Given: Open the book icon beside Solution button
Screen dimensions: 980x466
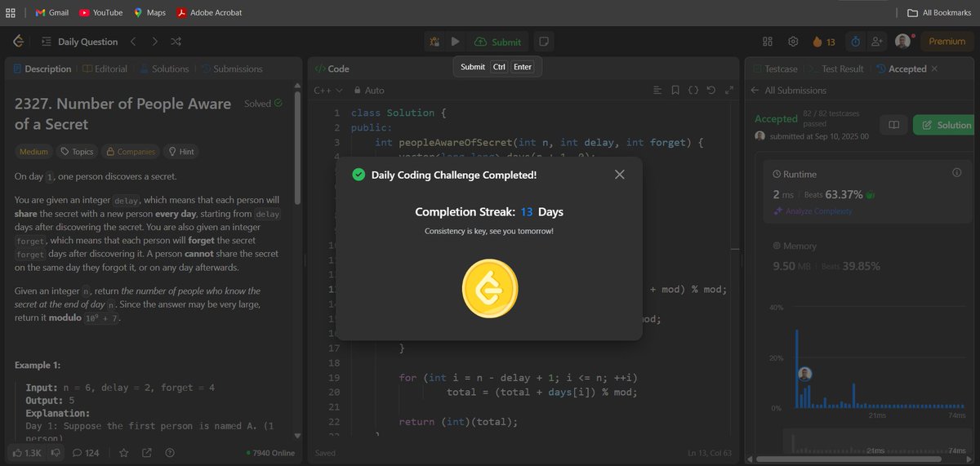Looking at the screenshot, I should coord(893,125).
